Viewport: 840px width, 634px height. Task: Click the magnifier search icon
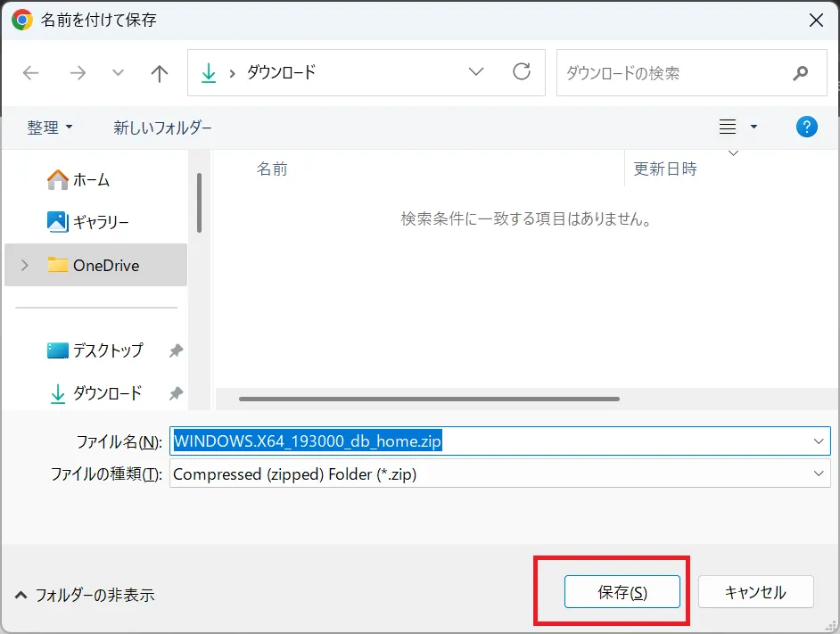[801, 73]
